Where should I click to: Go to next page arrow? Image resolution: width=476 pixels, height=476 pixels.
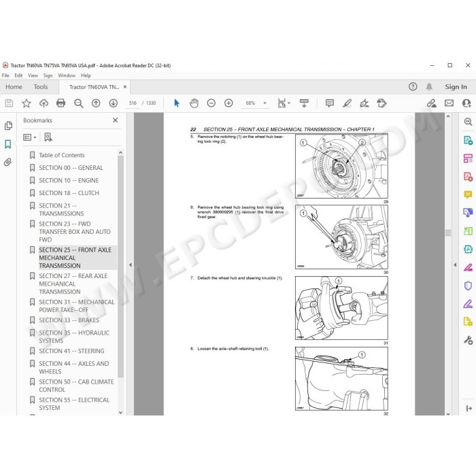(114, 103)
